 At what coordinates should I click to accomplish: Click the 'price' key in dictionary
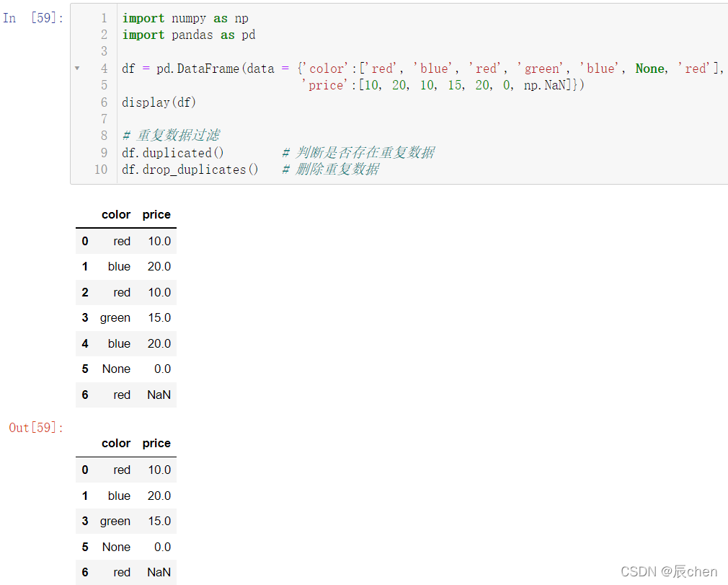click(324, 85)
